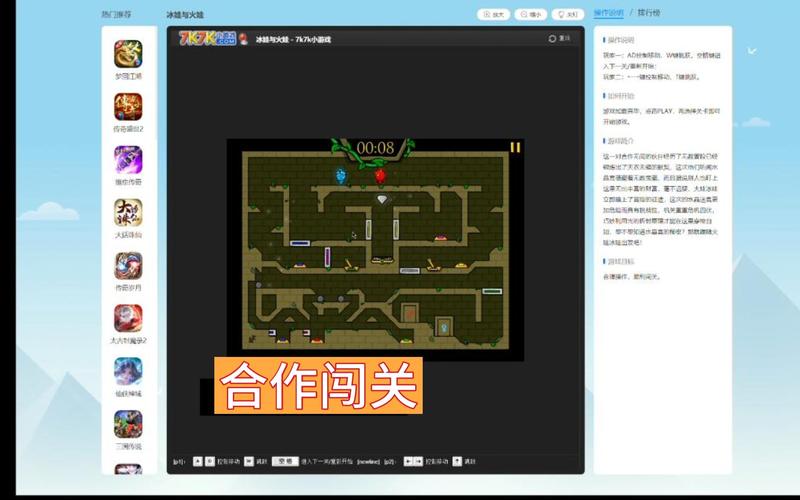Open the first game icon in recommendations

[x=128, y=54]
